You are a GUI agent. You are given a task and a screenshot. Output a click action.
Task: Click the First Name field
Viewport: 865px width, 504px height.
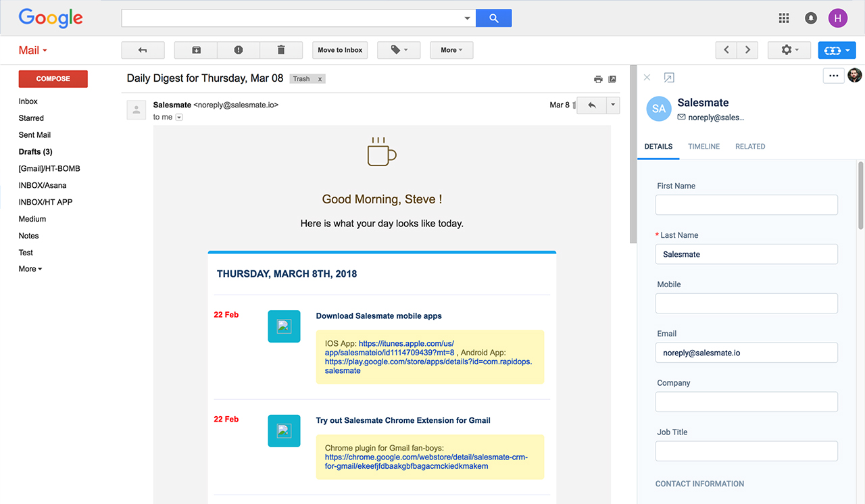point(747,205)
